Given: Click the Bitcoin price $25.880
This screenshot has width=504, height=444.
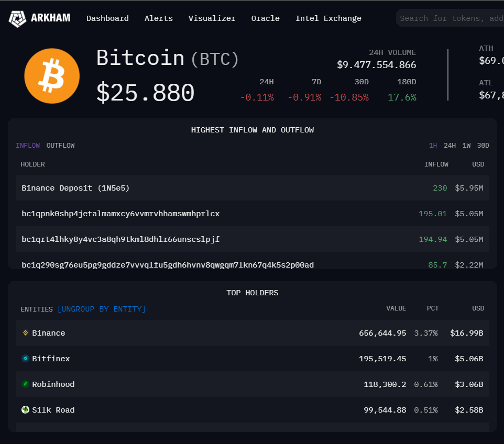Looking at the screenshot, I should [x=145, y=93].
